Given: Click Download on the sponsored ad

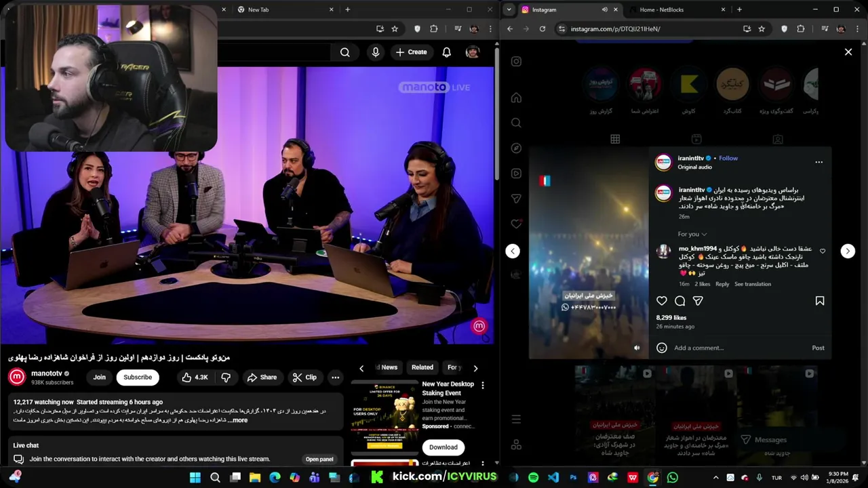Looking at the screenshot, I should [x=443, y=447].
